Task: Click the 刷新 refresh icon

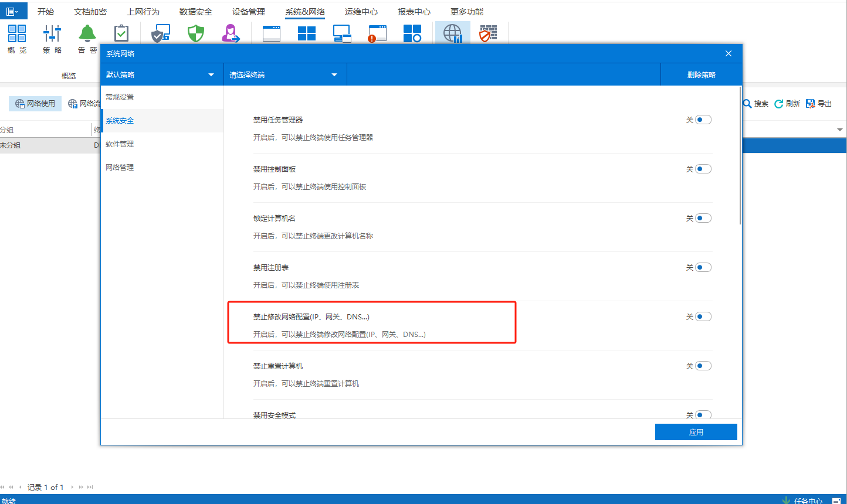Action: (779, 104)
